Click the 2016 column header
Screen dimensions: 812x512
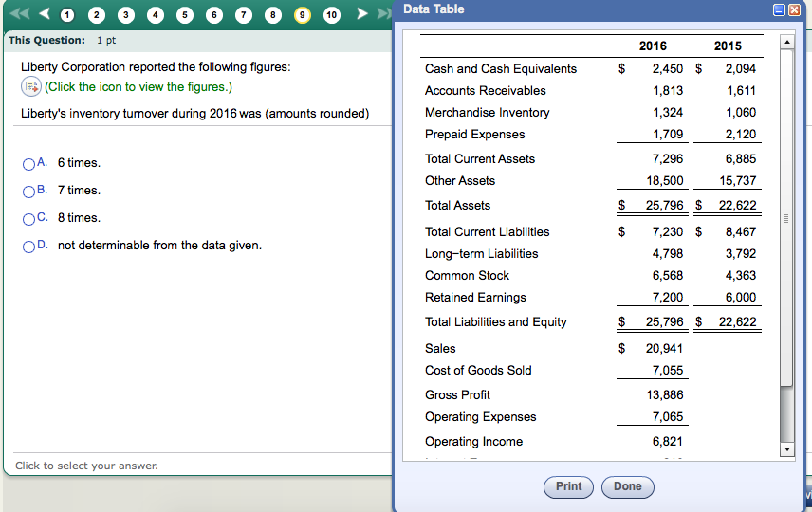point(653,46)
